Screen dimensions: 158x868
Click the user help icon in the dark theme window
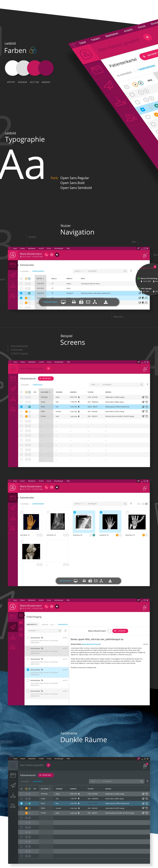145,765
